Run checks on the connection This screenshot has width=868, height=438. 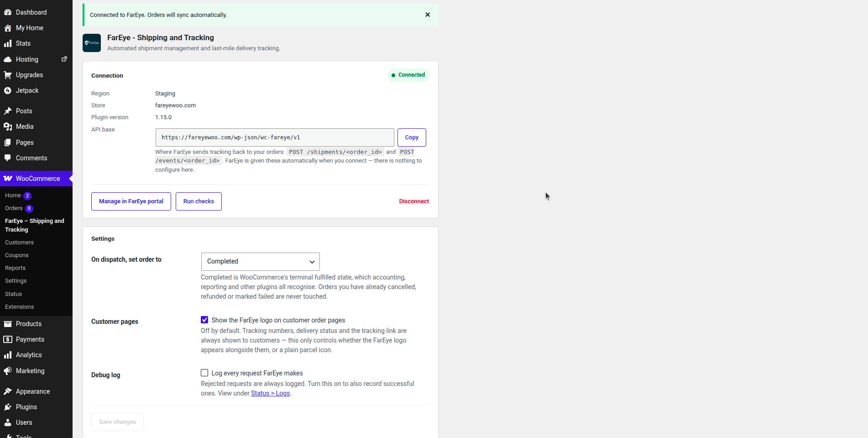[199, 201]
